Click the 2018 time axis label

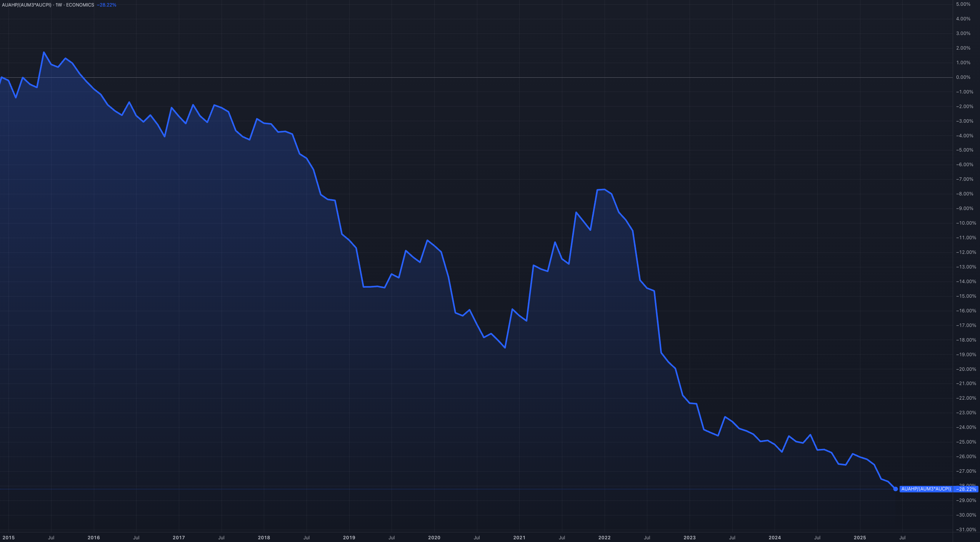(x=264, y=538)
